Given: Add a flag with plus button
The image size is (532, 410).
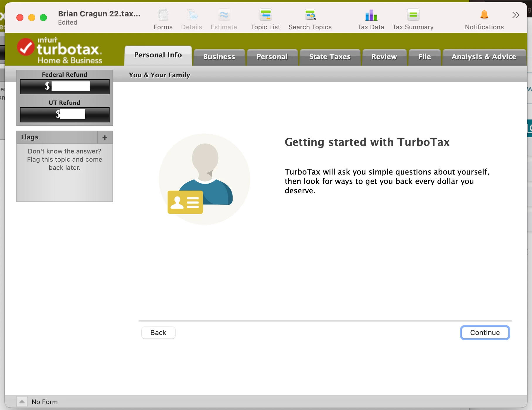Looking at the screenshot, I should (105, 137).
